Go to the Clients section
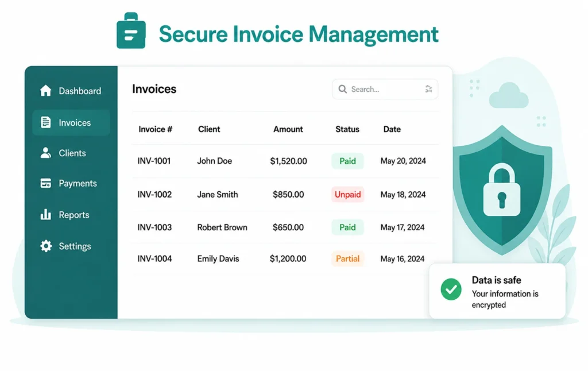Viewport: 588px width, 371px height. tap(71, 153)
